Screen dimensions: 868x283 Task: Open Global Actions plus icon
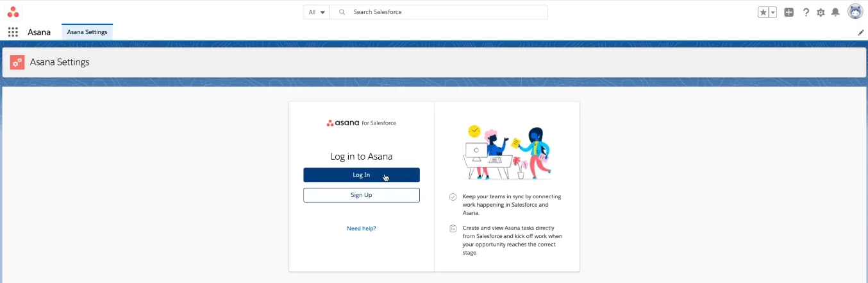[789, 12]
